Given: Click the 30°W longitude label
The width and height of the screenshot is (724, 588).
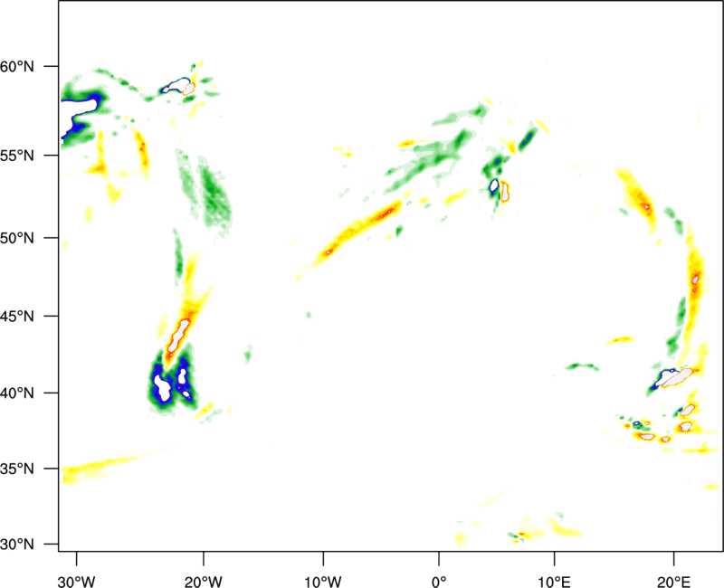Looking at the screenshot, I should (76, 582).
